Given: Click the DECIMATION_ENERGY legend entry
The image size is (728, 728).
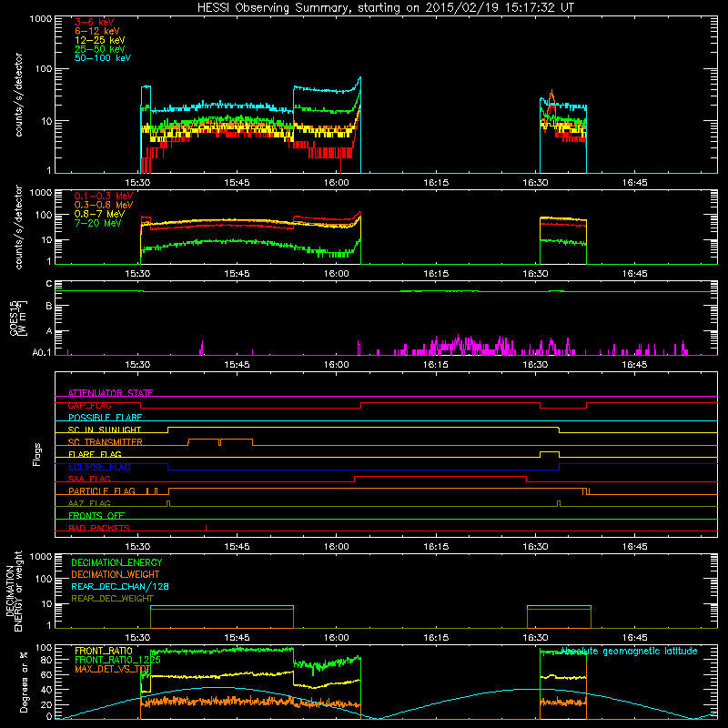Looking at the screenshot, I should [x=116, y=562].
